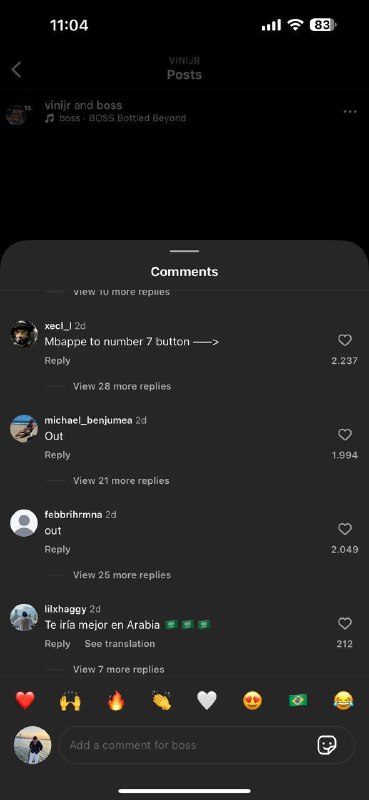This screenshot has width=369, height=800.
Task: Like xecl_l's Mbappe comment
Action: coord(345,340)
